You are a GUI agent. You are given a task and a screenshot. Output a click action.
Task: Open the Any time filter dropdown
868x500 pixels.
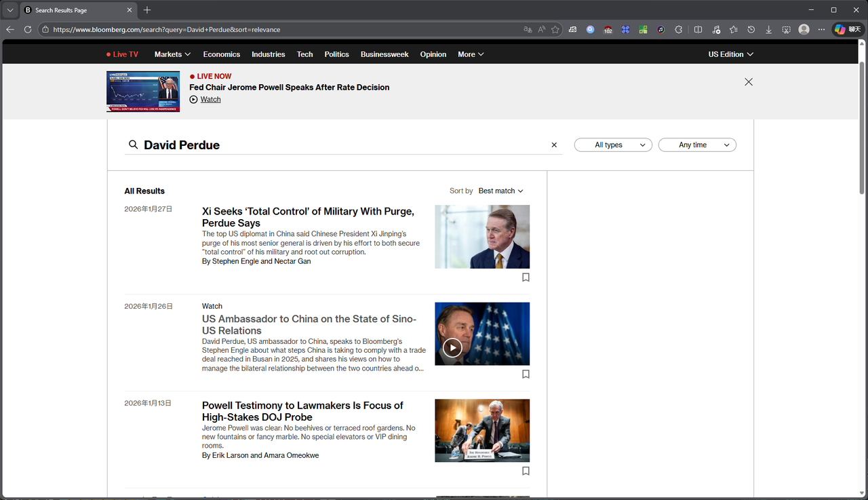tap(697, 145)
